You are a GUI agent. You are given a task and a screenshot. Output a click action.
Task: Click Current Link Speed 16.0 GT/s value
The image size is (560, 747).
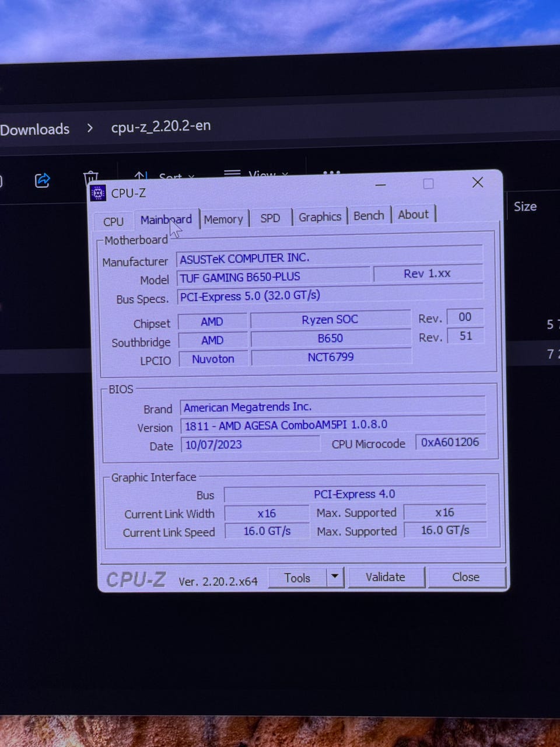[267, 531]
